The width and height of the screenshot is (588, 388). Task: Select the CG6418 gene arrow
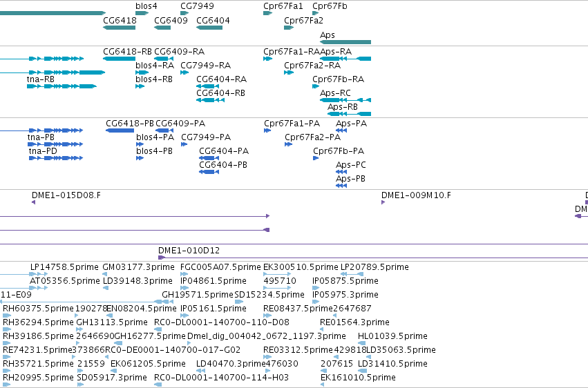pyautogui.click(x=120, y=28)
